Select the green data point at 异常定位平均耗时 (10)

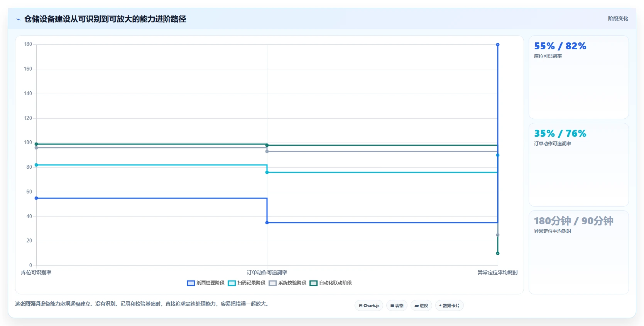498,253
